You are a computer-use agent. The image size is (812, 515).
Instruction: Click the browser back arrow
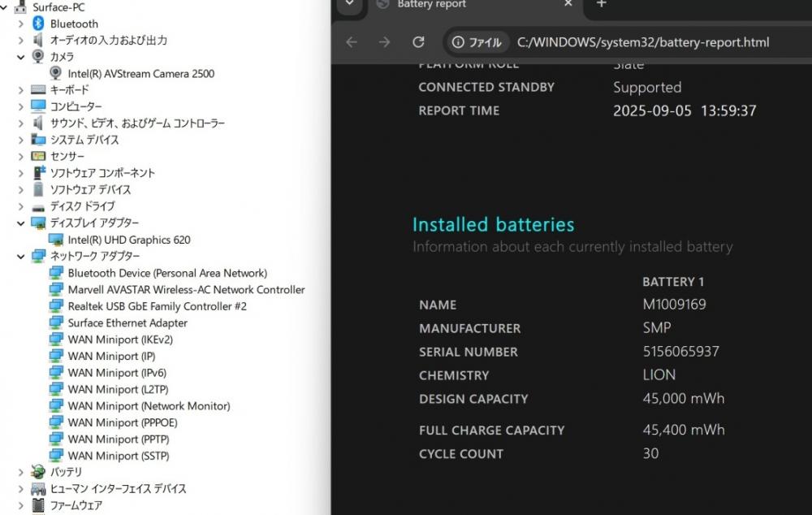click(x=352, y=42)
